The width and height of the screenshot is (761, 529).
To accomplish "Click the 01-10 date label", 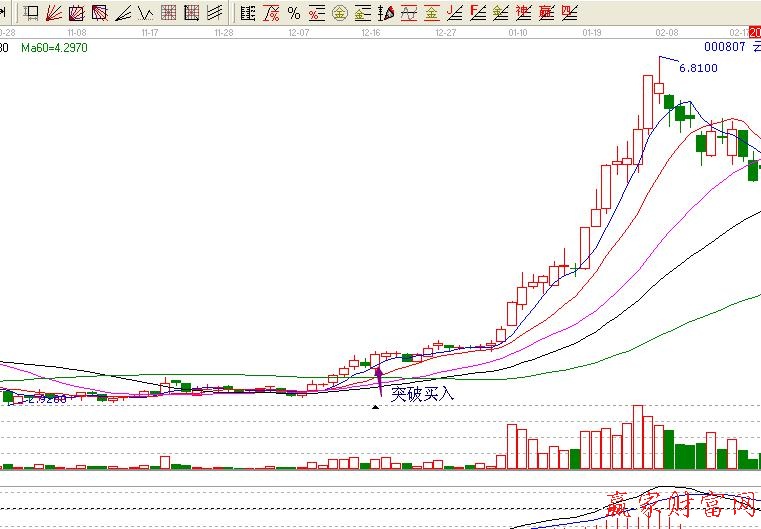I will pyautogui.click(x=518, y=33).
